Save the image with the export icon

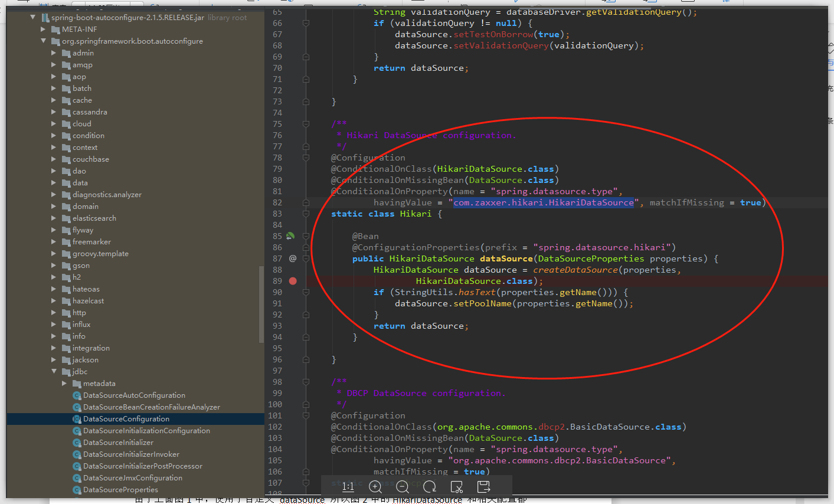tap(483, 486)
